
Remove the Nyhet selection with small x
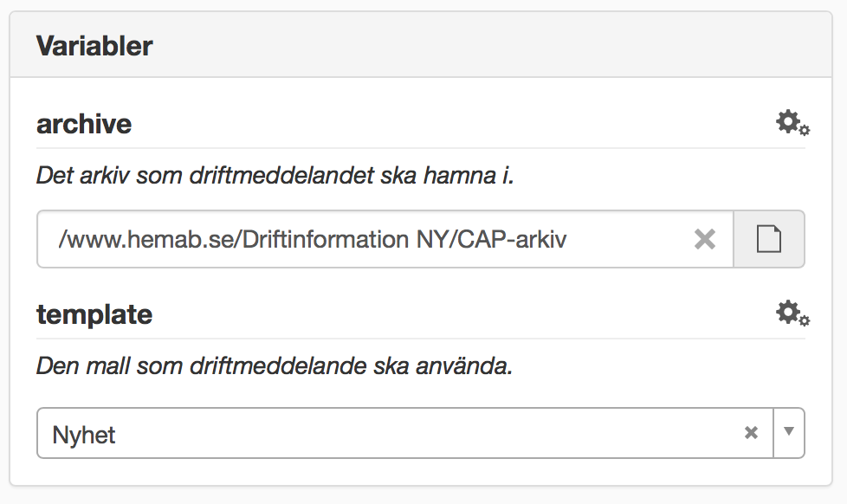[x=751, y=433]
